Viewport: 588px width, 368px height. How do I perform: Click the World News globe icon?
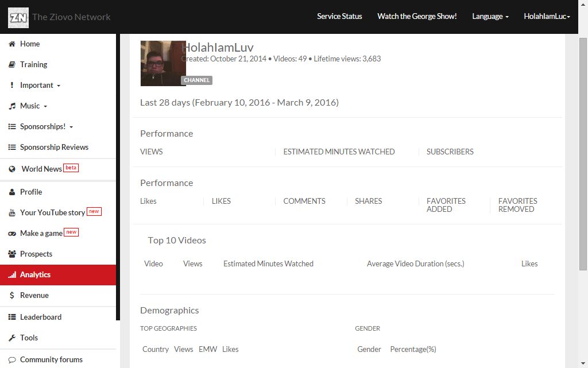(12, 169)
